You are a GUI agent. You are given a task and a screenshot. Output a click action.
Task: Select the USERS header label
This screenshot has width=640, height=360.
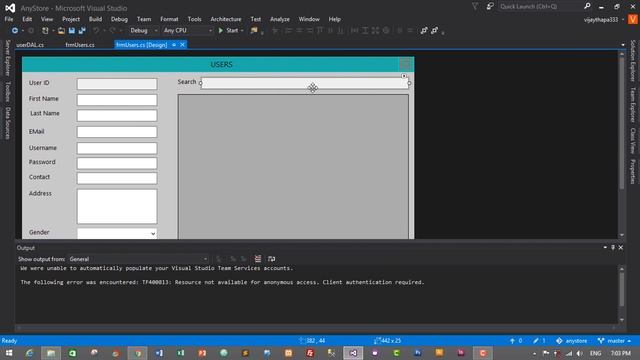221,64
